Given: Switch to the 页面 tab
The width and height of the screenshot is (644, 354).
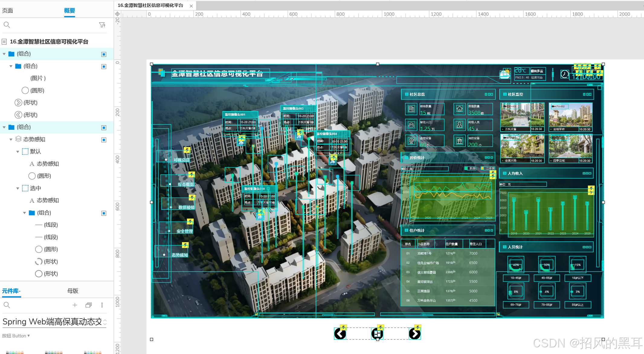Looking at the screenshot, I should tap(8, 11).
